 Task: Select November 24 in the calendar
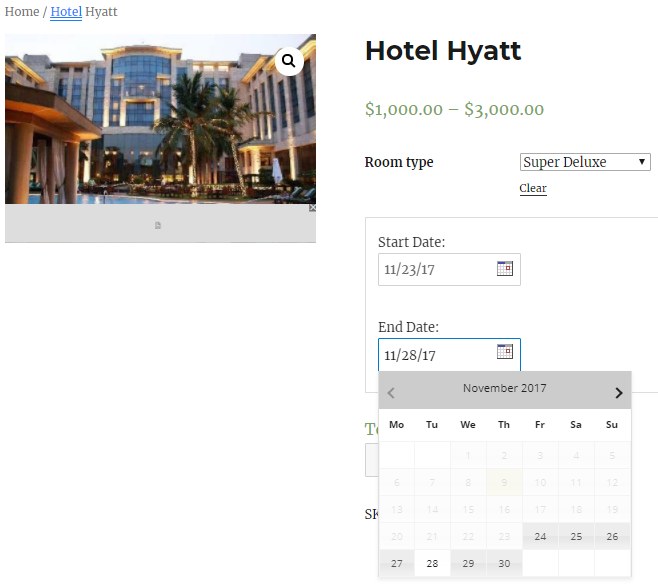[540, 536]
